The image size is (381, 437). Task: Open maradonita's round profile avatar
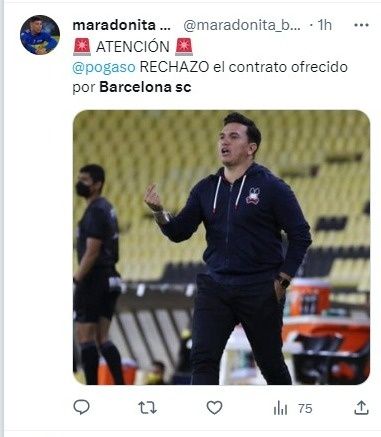point(40,35)
